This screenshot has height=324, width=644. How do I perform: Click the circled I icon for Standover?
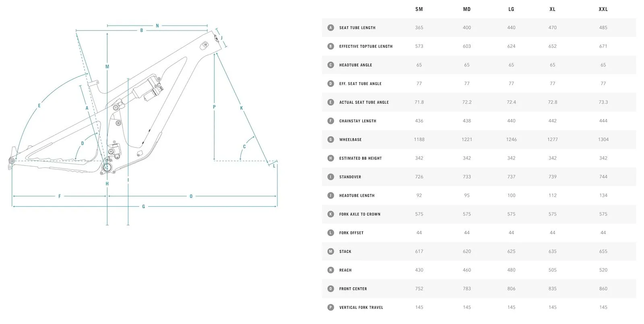coord(330,177)
